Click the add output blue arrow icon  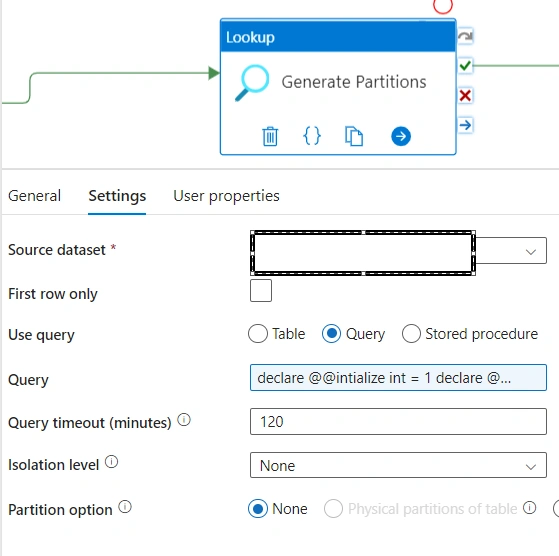point(401,136)
